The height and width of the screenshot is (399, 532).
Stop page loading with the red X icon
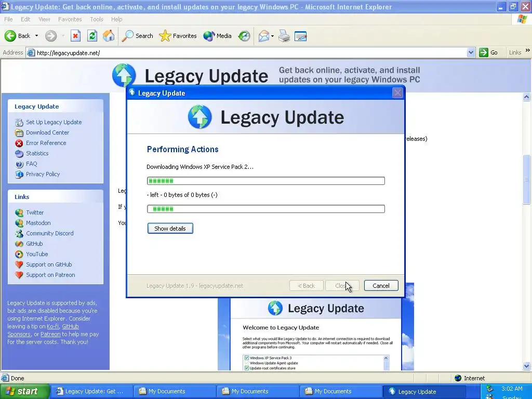coord(75,36)
